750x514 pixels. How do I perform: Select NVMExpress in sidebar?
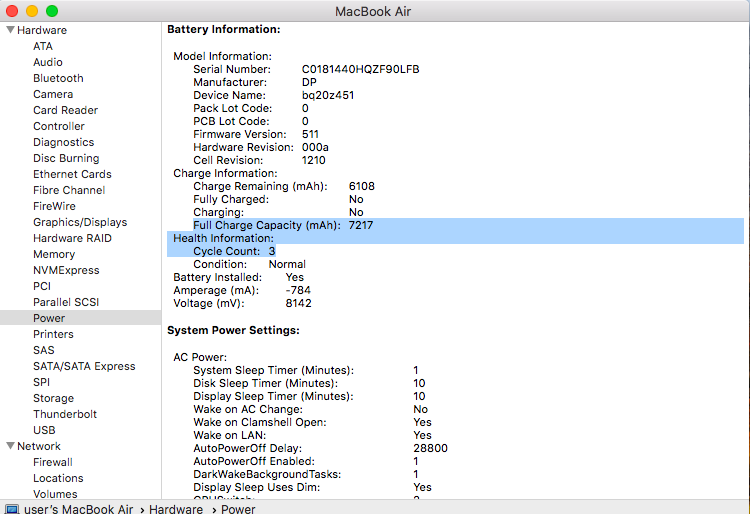66,270
